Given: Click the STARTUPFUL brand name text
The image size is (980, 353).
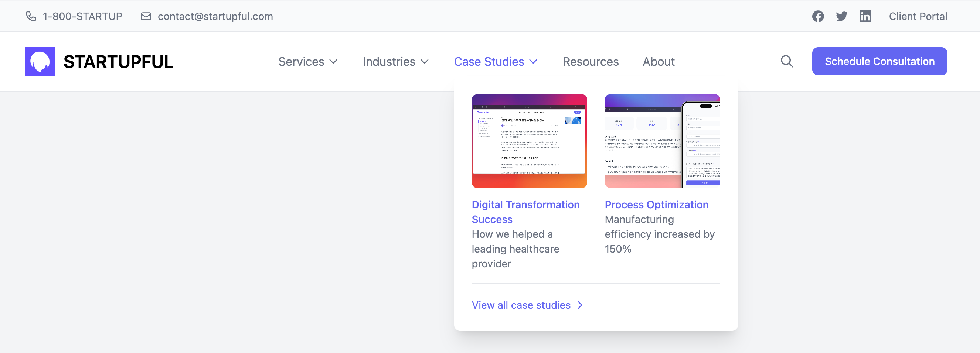Looking at the screenshot, I should (118, 62).
